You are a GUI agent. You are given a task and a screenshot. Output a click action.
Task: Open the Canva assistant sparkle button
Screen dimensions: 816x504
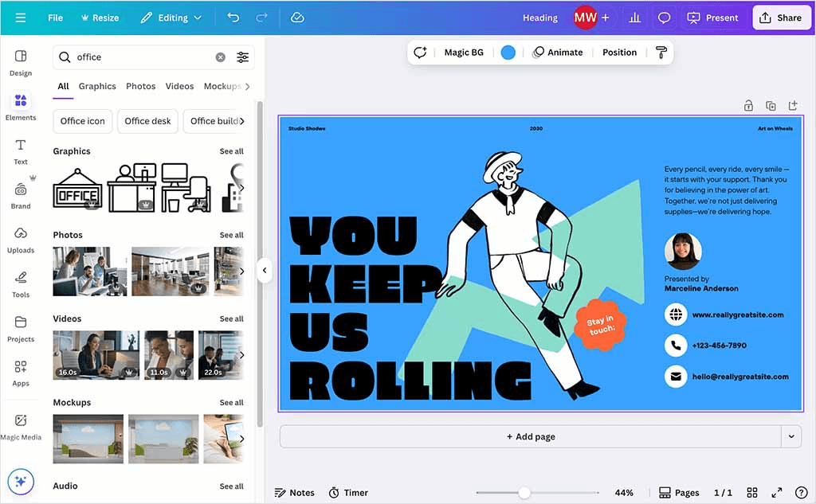point(21,482)
